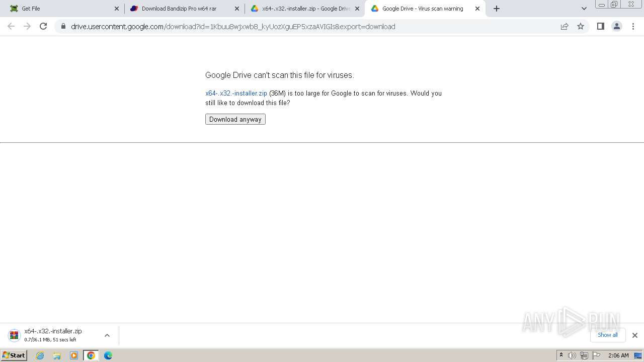Launch Internet Explorer from taskbar
This screenshot has height=362, width=644.
(40, 355)
